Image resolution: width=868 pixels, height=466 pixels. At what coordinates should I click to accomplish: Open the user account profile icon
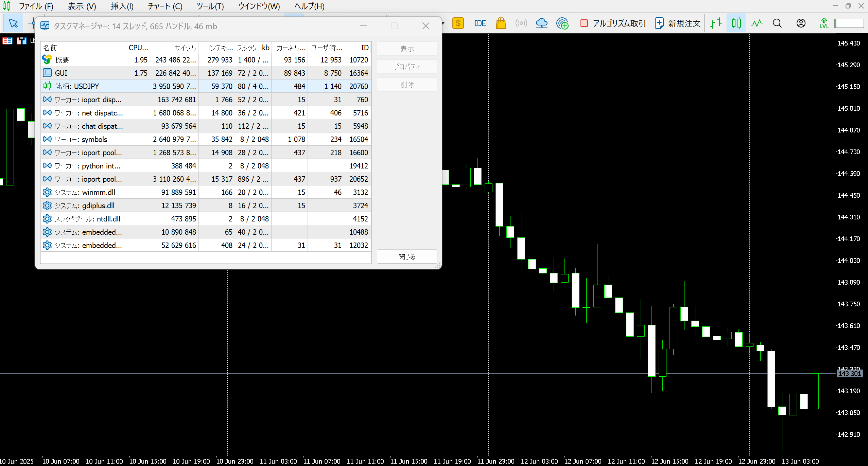click(801, 23)
